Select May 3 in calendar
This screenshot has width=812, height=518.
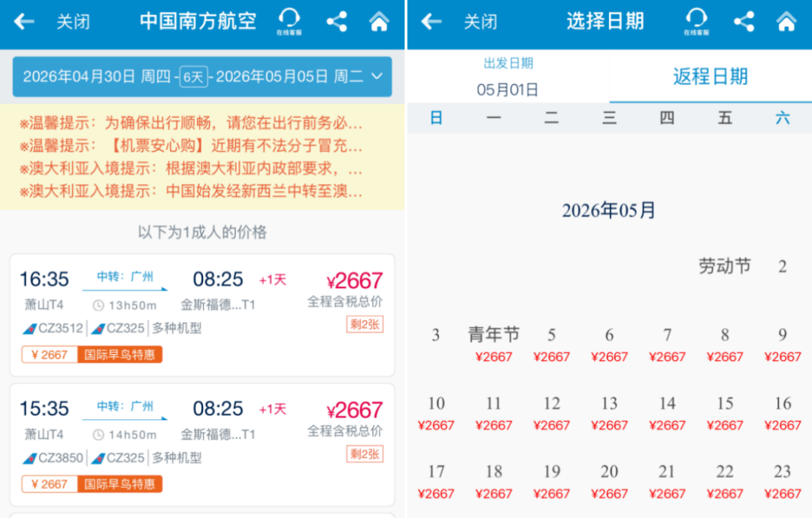point(436,335)
